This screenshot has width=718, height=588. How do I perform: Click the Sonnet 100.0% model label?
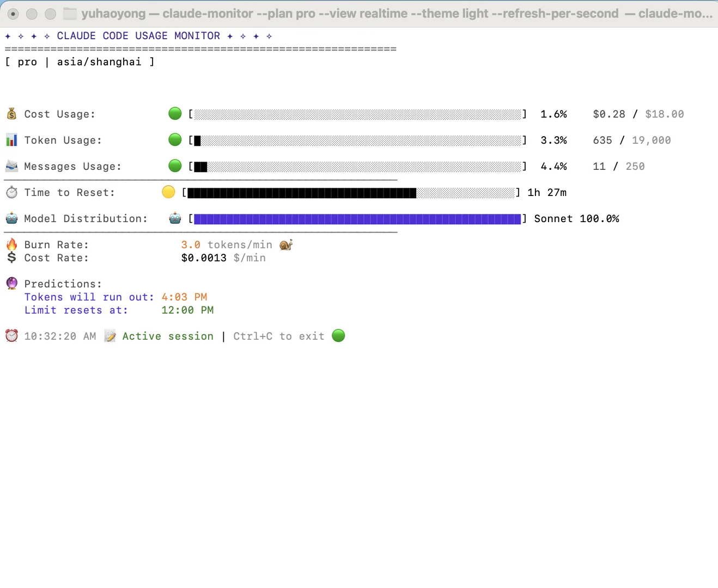[x=576, y=219]
